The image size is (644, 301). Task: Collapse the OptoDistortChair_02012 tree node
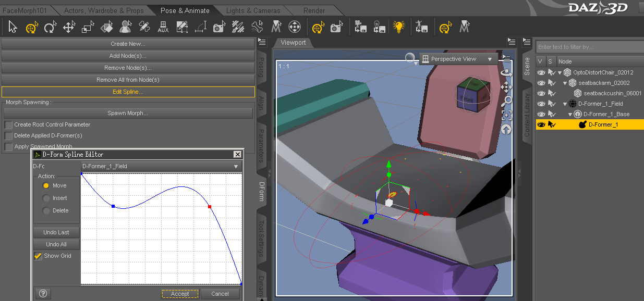coord(561,72)
